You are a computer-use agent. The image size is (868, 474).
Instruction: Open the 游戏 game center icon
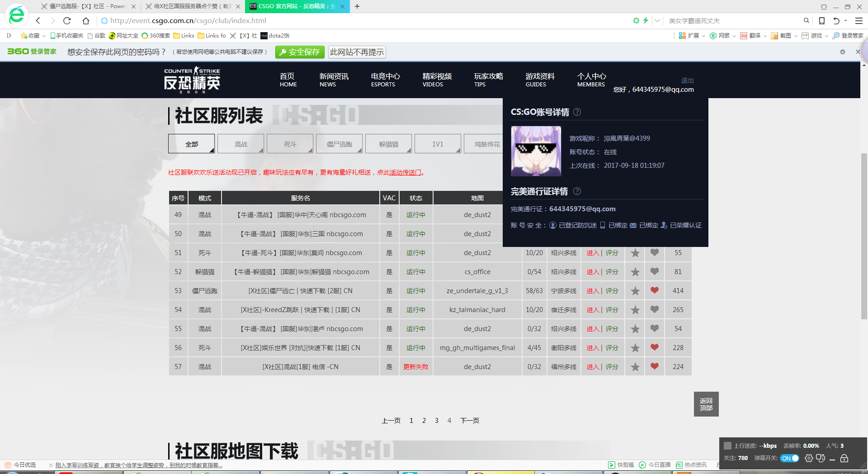tap(806, 36)
